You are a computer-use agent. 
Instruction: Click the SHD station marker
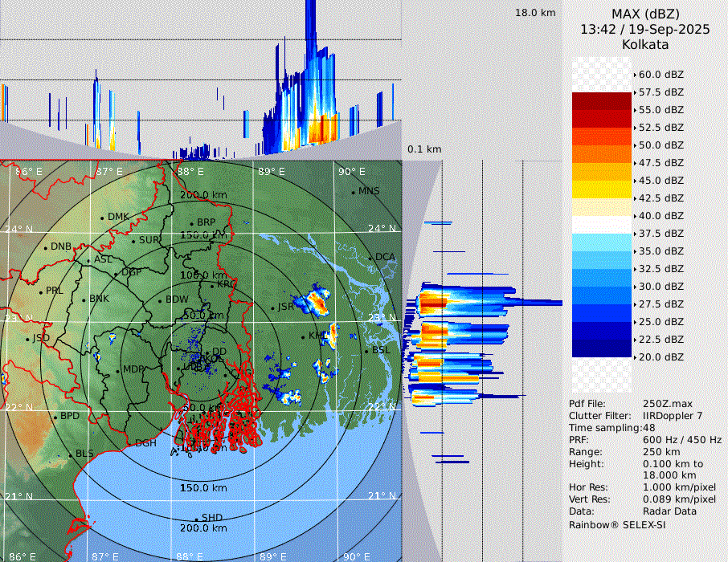197,518
